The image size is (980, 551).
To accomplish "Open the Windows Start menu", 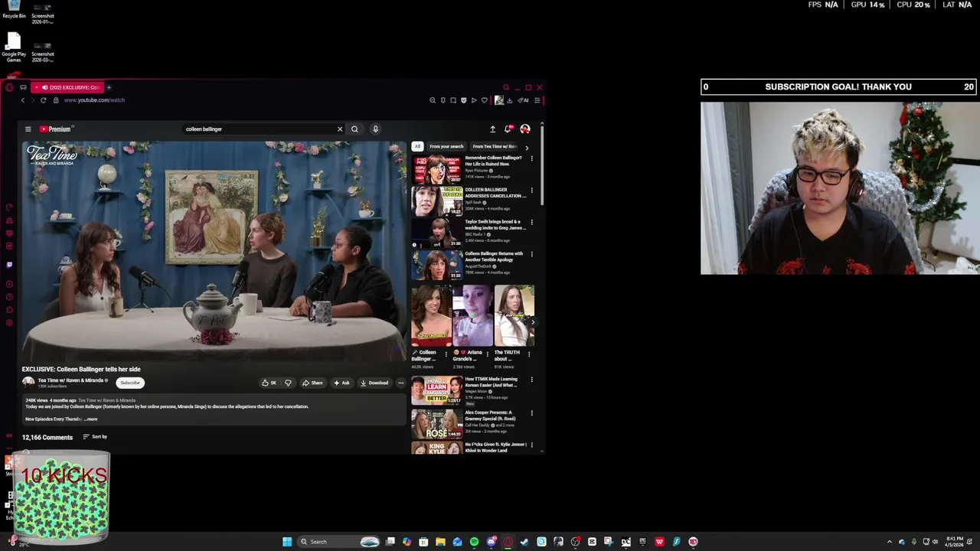I will pyautogui.click(x=286, y=542).
